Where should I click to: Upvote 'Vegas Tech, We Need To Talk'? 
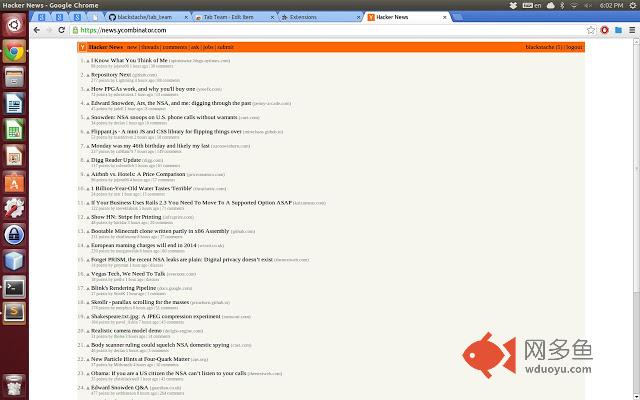88,274
